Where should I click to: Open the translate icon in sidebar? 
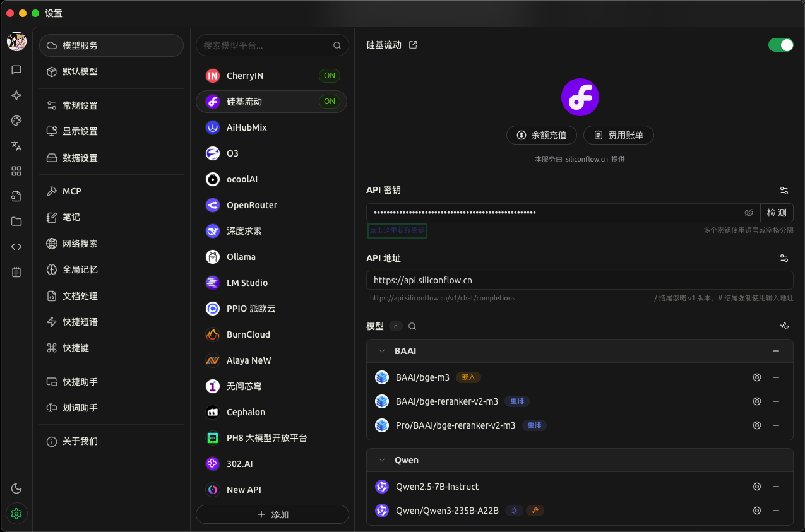tap(16, 146)
